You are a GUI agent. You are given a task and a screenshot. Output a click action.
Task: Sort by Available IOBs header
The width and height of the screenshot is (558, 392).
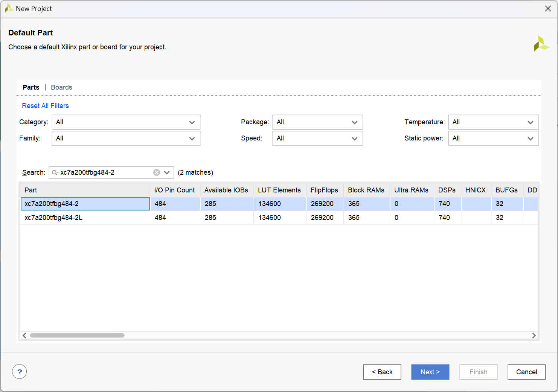pyautogui.click(x=227, y=190)
